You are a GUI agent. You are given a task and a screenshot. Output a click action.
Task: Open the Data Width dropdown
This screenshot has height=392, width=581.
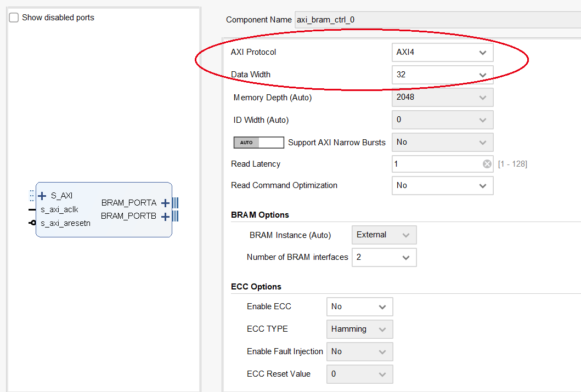(442, 75)
